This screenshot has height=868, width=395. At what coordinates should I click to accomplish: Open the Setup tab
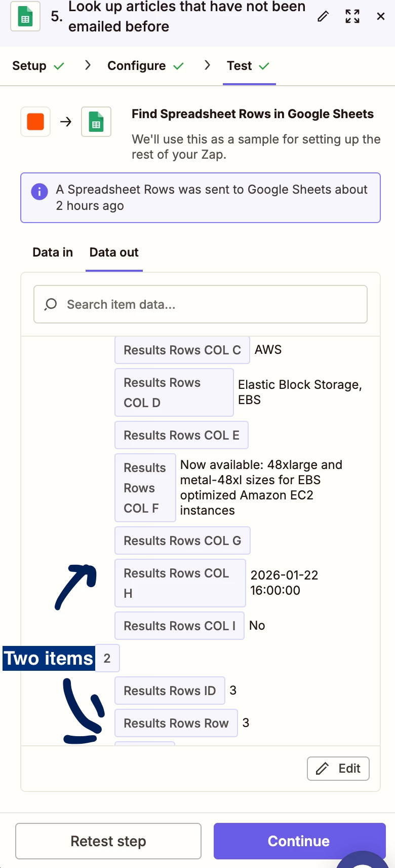[x=38, y=66]
